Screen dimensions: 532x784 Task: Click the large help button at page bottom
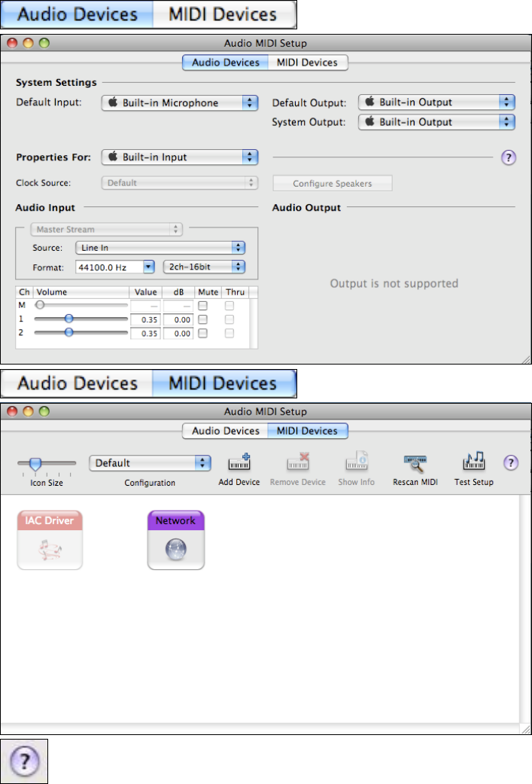(x=24, y=761)
